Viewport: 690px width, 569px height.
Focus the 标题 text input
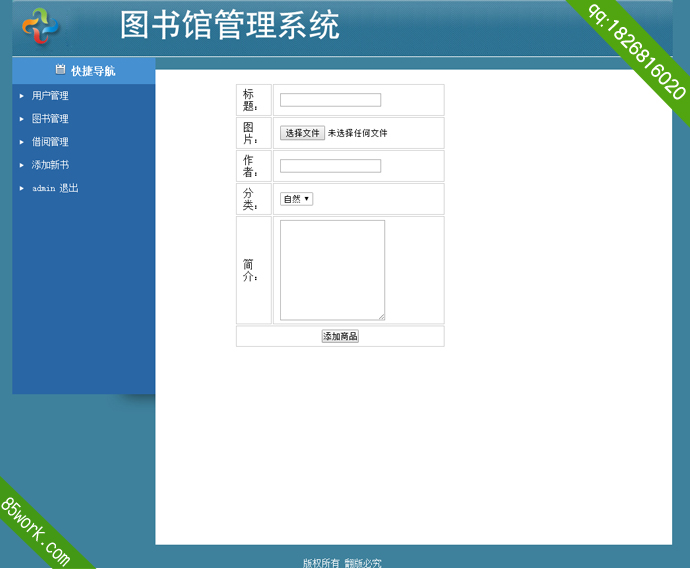pyautogui.click(x=330, y=100)
